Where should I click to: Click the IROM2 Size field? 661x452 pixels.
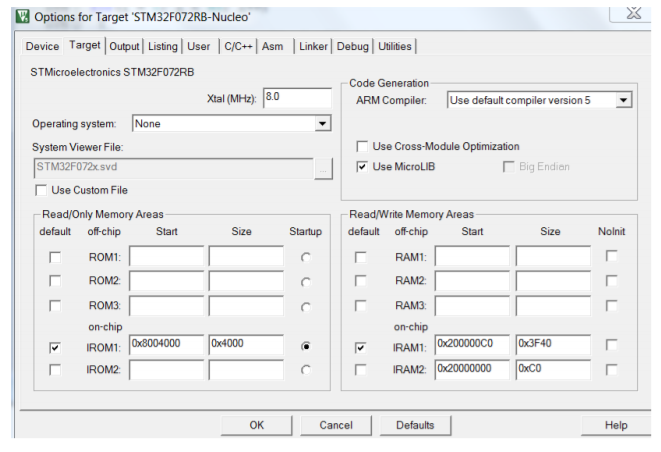coord(246,370)
